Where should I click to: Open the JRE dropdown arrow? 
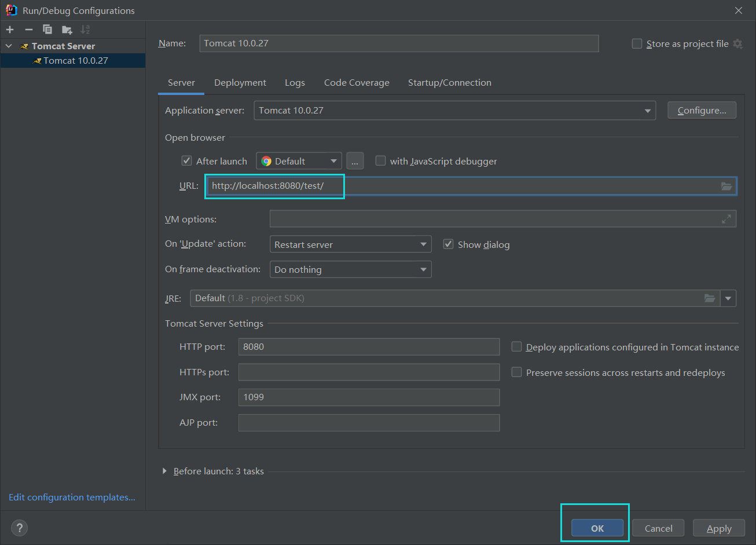click(x=728, y=298)
